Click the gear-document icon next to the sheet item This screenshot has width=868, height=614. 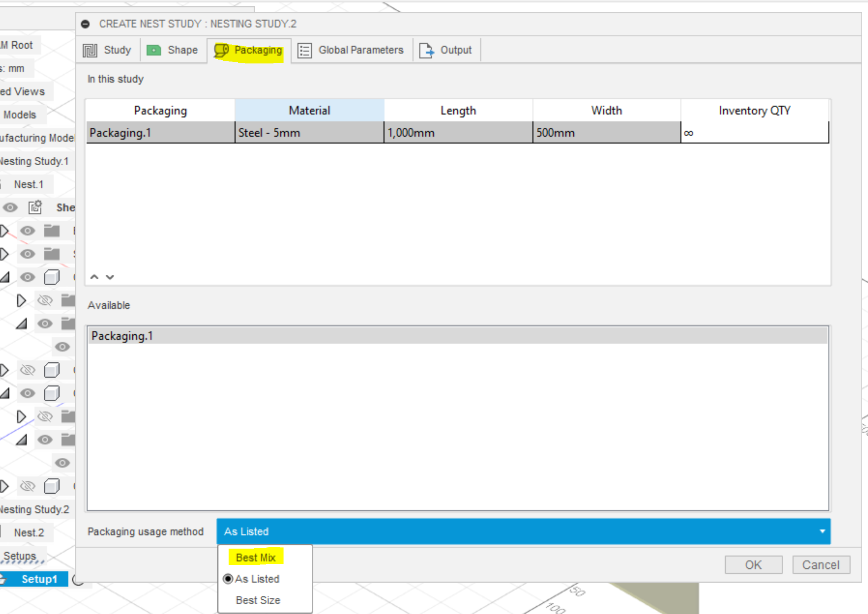click(x=35, y=207)
